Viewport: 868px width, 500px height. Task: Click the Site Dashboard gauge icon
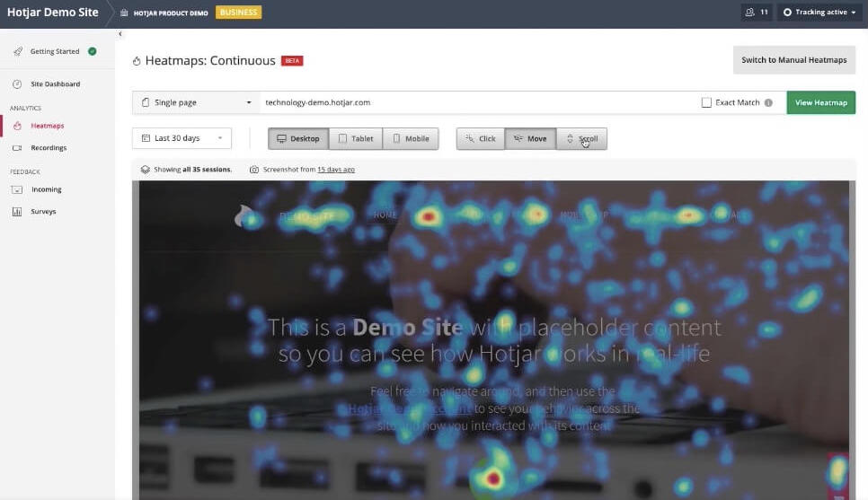[x=17, y=84]
